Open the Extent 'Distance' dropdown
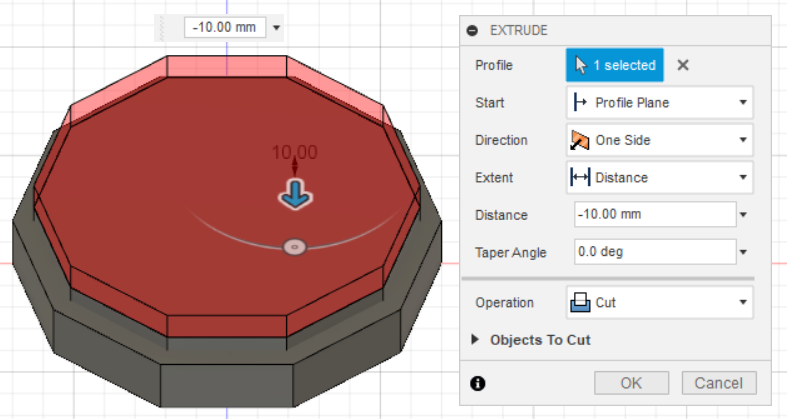The width and height of the screenshot is (787, 419). (660, 177)
